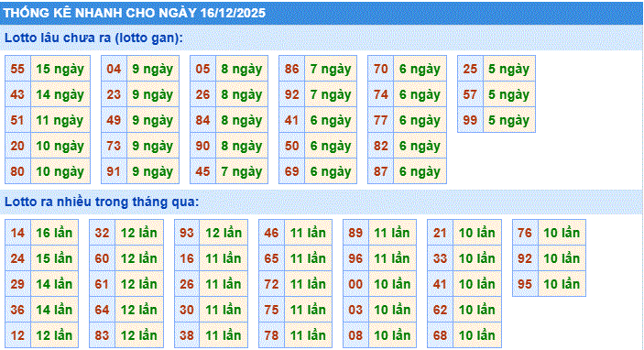The image size is (644, 350).
Task: Select lotto number 86 cell
Action: (291, 69)
